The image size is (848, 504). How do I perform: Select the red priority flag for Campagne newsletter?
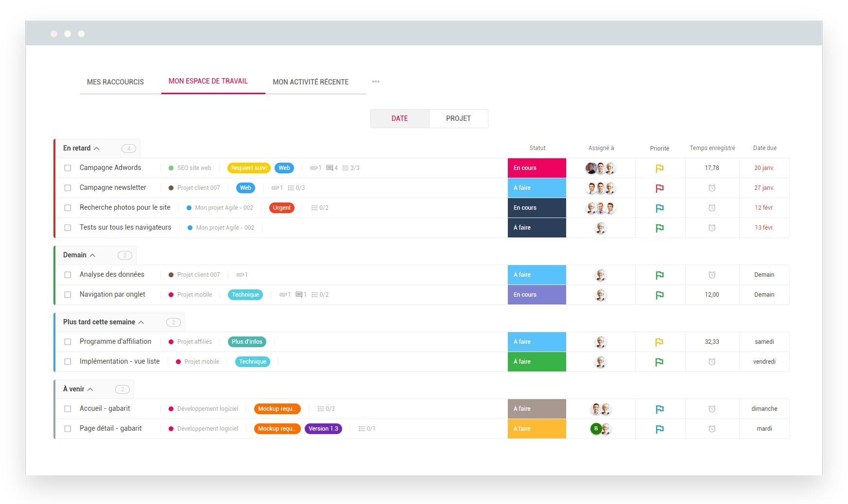pos(660,188)
